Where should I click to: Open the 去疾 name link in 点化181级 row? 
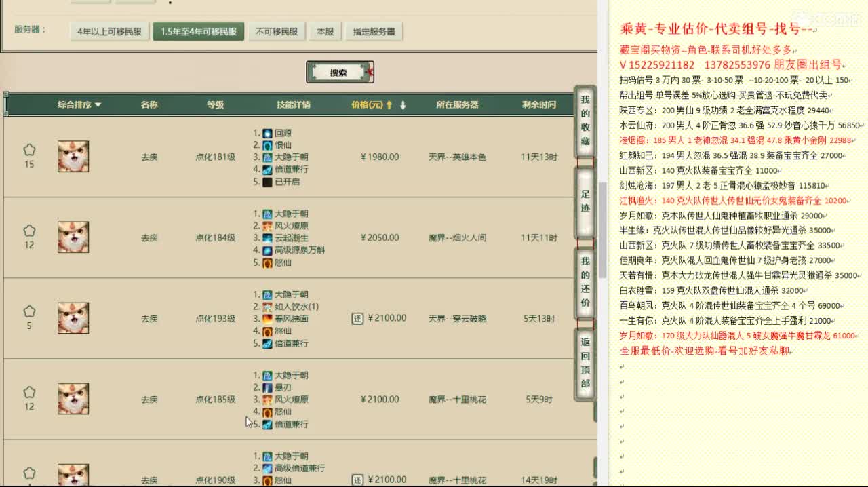point(149,157)
